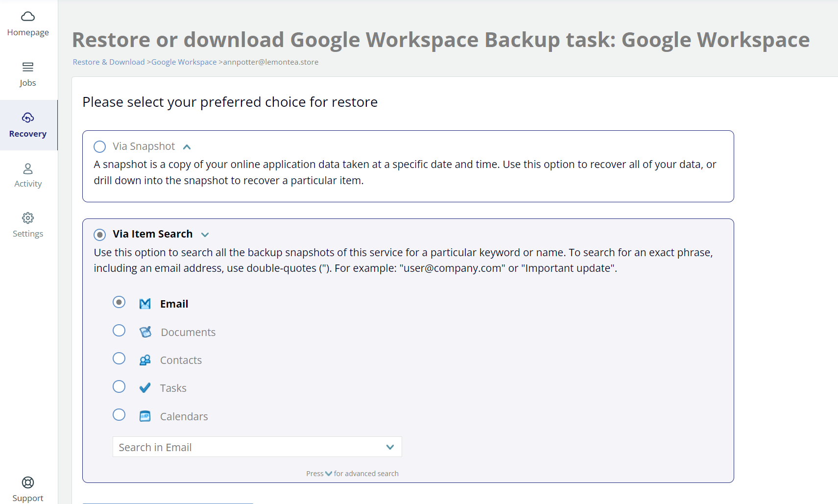Select the Via Snapshot radio button
Viewport: 838px width, 504px height.
[x=99, y=146]
